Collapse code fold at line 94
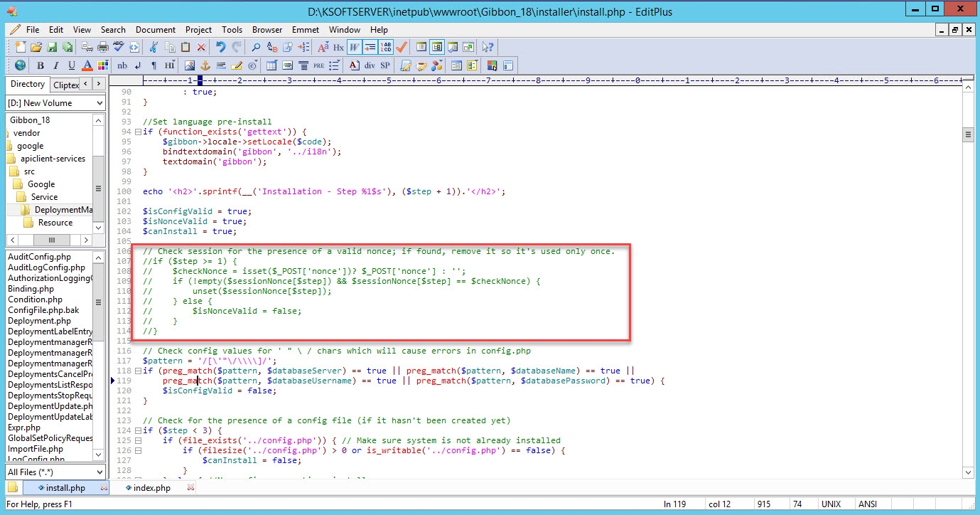 click(138, 132)
